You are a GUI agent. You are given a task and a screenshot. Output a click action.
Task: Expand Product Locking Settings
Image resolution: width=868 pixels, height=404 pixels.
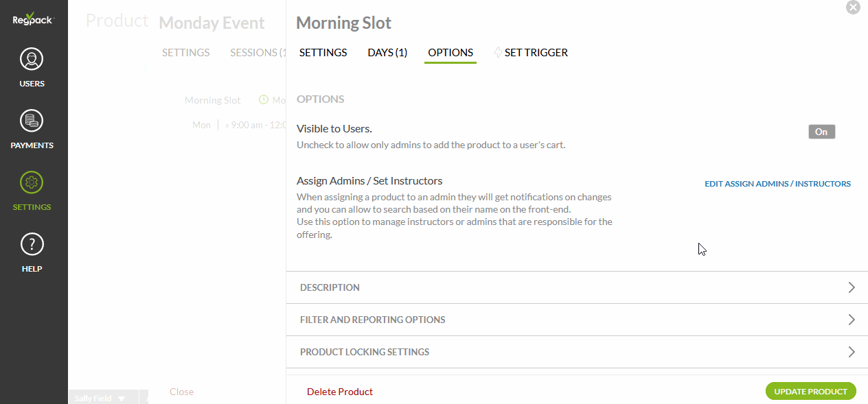[852, 352]
